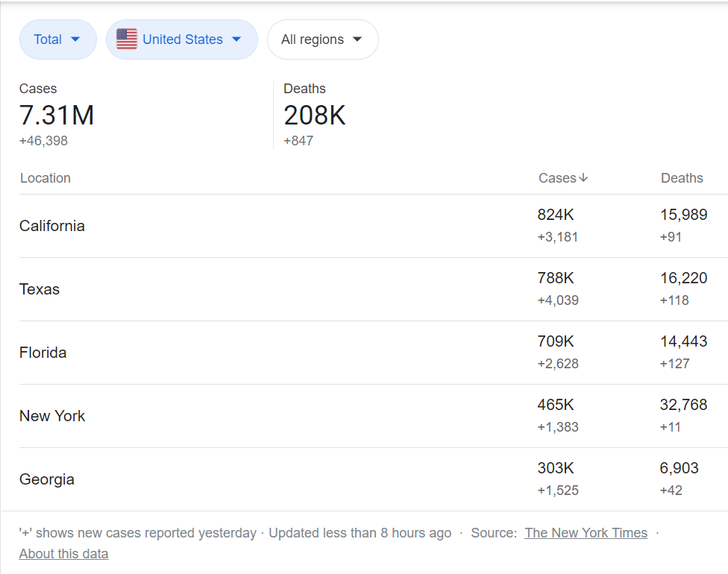Screen dimensions: 728x574
Task: Select the Georgia row
Action: (x=373, y=479)
